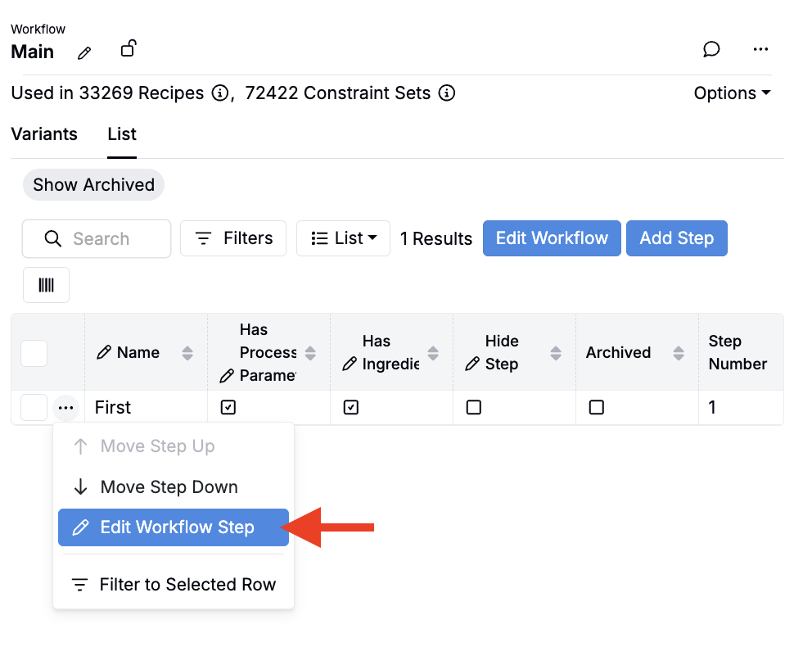Viewport: 812px width, 647px height.
Task: Click the info icon beside Recipes
Action: coord(219,93)
